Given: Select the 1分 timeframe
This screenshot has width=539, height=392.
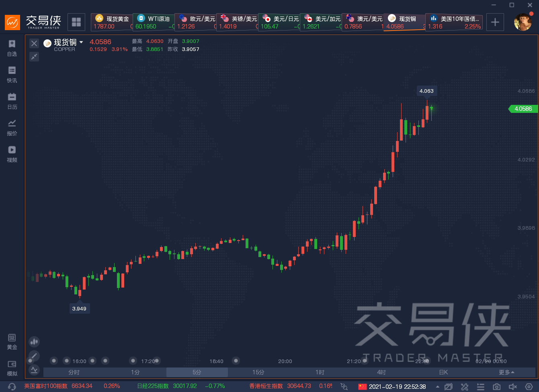Looking at the screenshot, I should (x=135, y=372).
